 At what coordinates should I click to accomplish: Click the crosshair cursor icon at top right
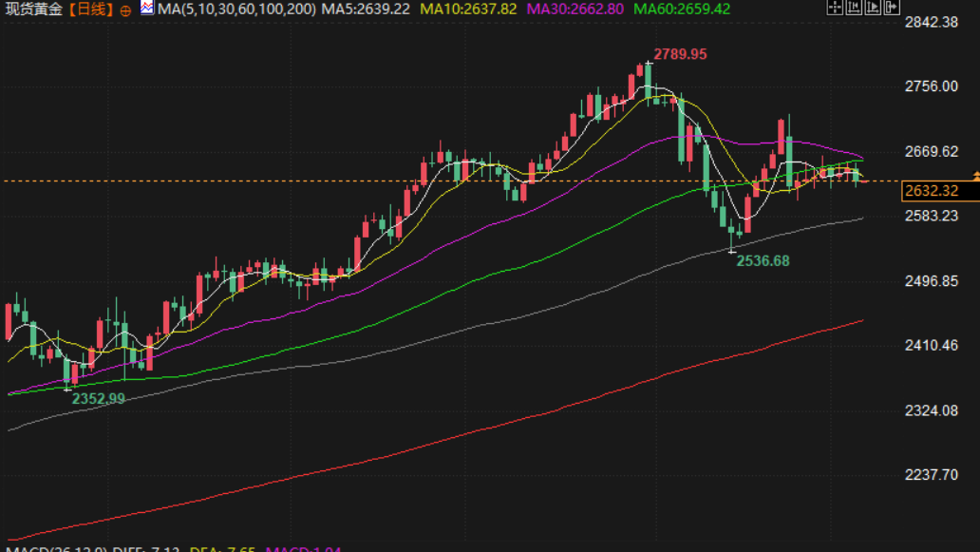pos(835,8)
